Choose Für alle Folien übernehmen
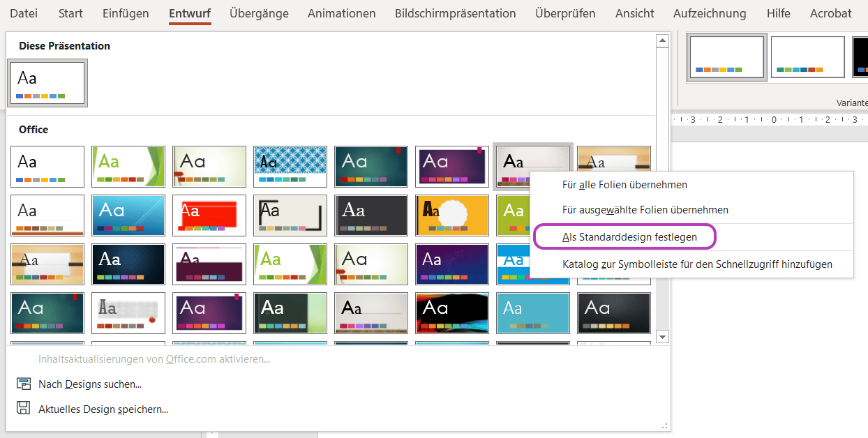The width and height of the screenshot is (868, 438). [624, 185]
